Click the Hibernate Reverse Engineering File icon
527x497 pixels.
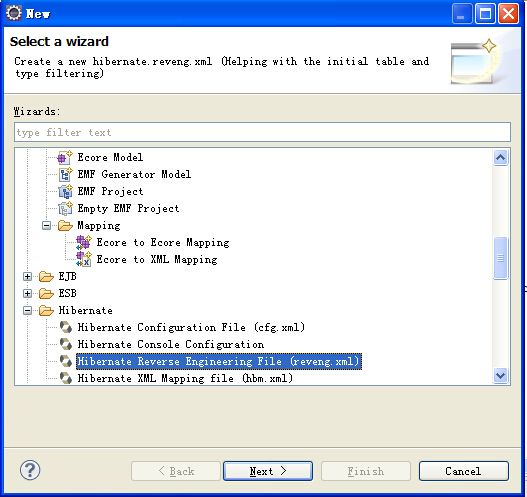[66, 361]
